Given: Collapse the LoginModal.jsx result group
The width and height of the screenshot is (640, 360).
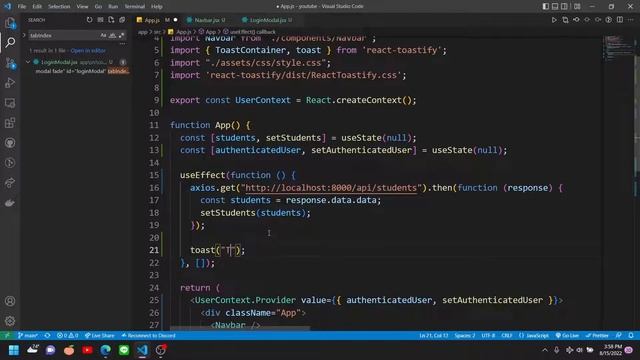Looking at the screenshot, I should click(28, 62).
